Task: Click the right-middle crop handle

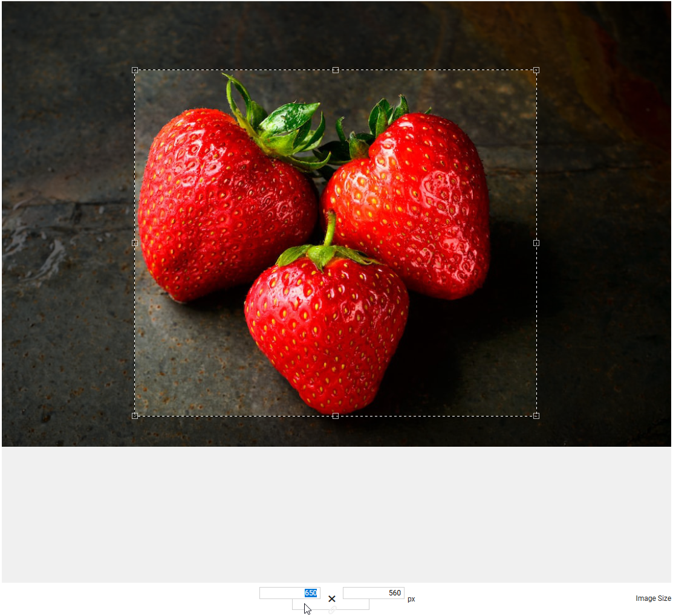Action: 536,243
